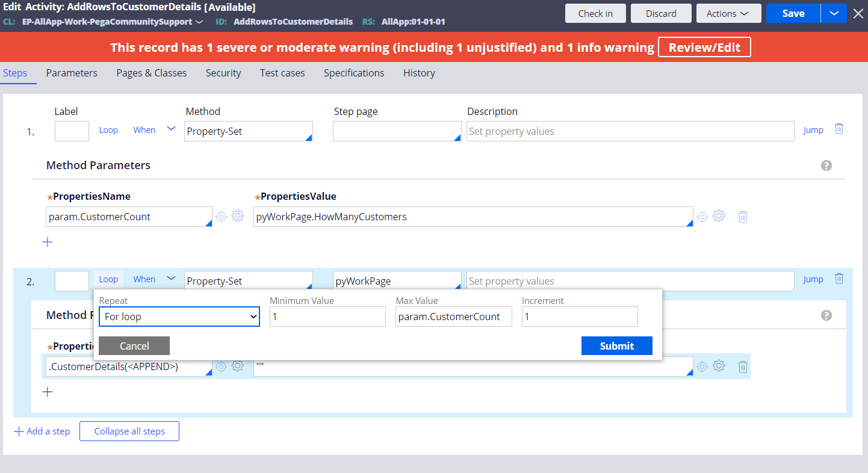Click target icon beside param.CustomerCount field
The width and height of the screenshot is (868, 473).
(221, 217)
